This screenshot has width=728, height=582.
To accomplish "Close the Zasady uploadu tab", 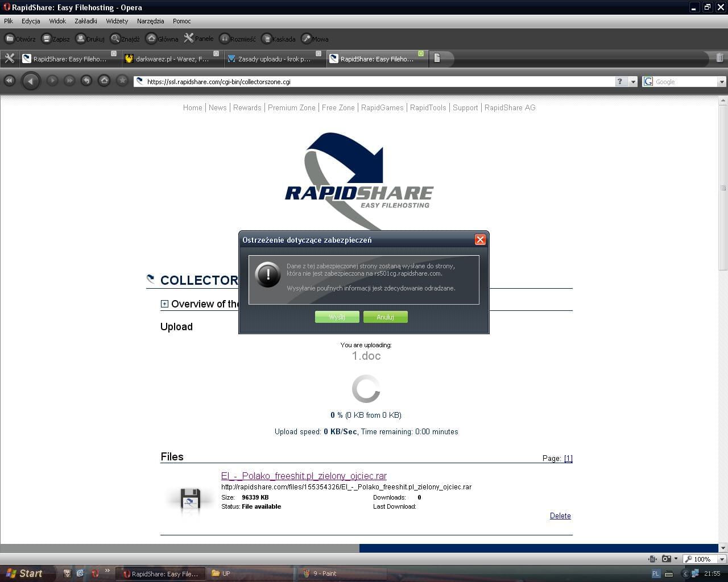I will pyautogui.click(x=318, y=53).
